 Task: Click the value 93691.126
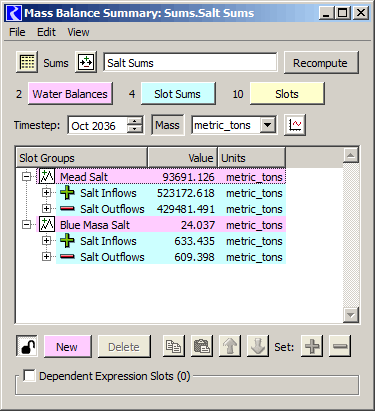pos(189,177)
